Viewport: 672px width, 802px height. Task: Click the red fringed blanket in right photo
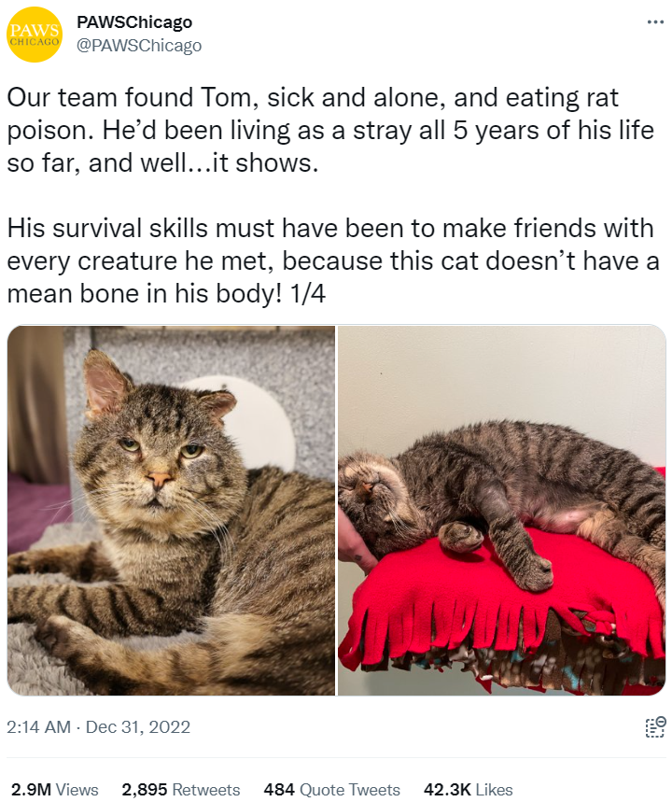tap(504, 601)
